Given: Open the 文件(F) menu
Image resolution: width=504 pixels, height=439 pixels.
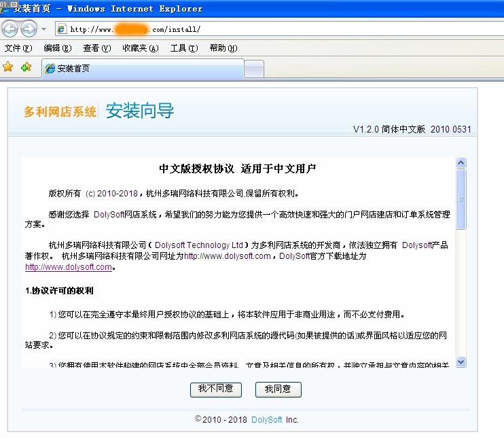Looking at the screenshot, I should pos(18,48).
